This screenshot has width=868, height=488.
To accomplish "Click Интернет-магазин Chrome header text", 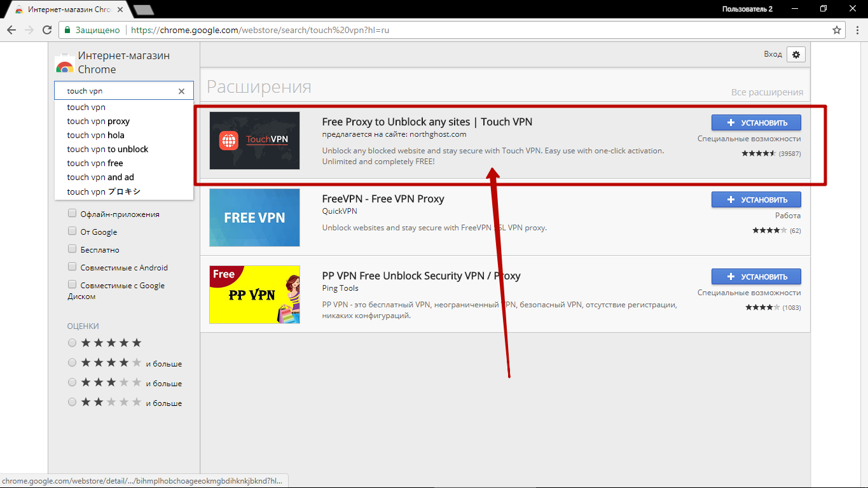I will pyautogui.click(x=124, y=62).
